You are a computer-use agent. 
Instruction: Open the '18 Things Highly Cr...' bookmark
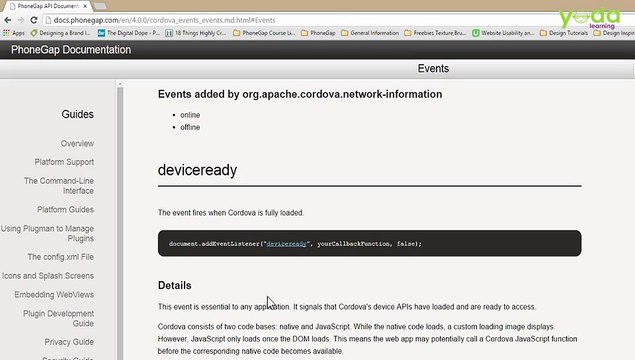(196, 33)
